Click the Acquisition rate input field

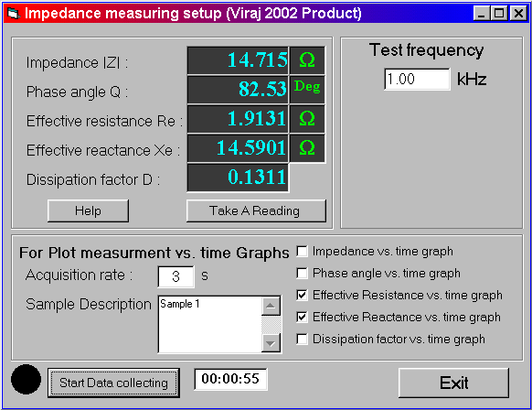(x=176, y=277)
